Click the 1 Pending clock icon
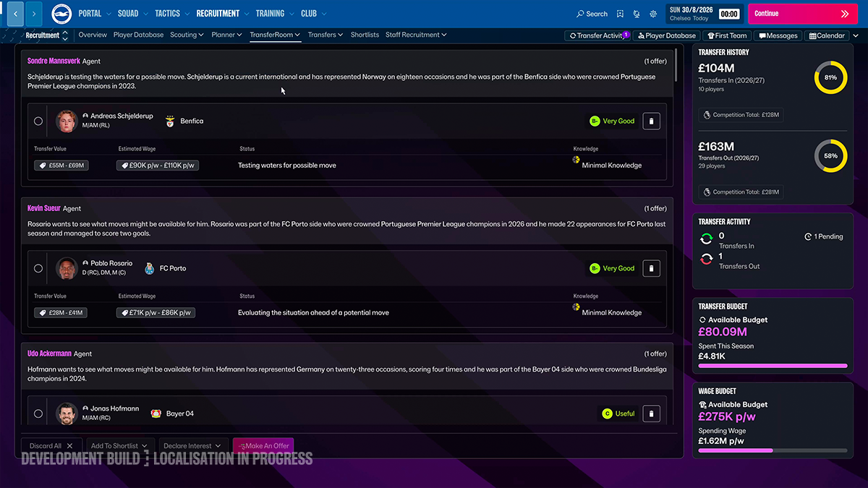 808,237
